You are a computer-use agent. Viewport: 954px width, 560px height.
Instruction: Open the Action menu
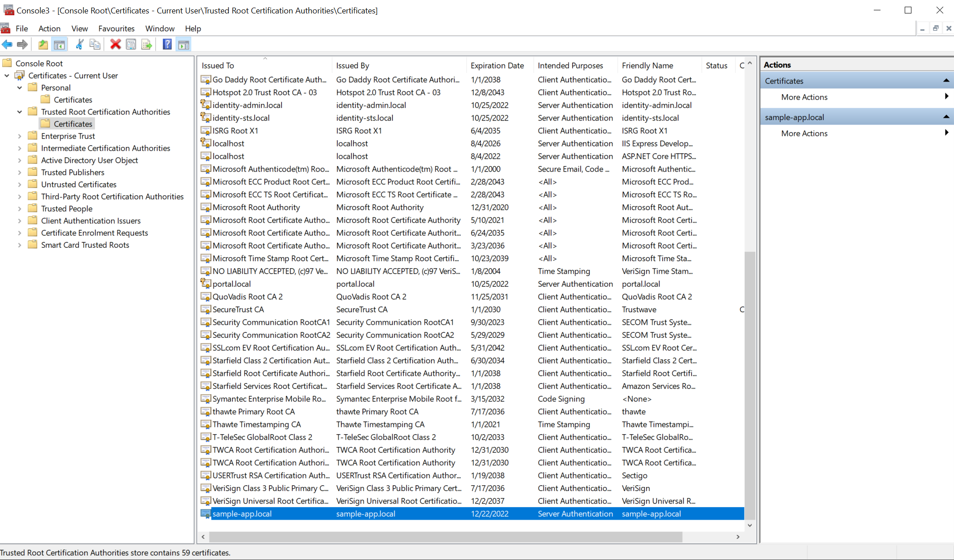click(x=49, y=28)
